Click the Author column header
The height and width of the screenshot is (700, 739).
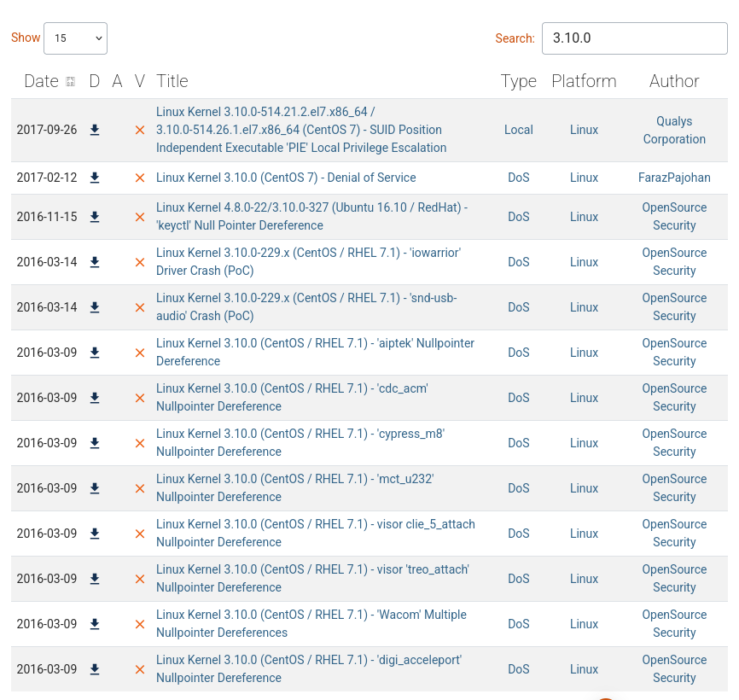click(674, 81)
